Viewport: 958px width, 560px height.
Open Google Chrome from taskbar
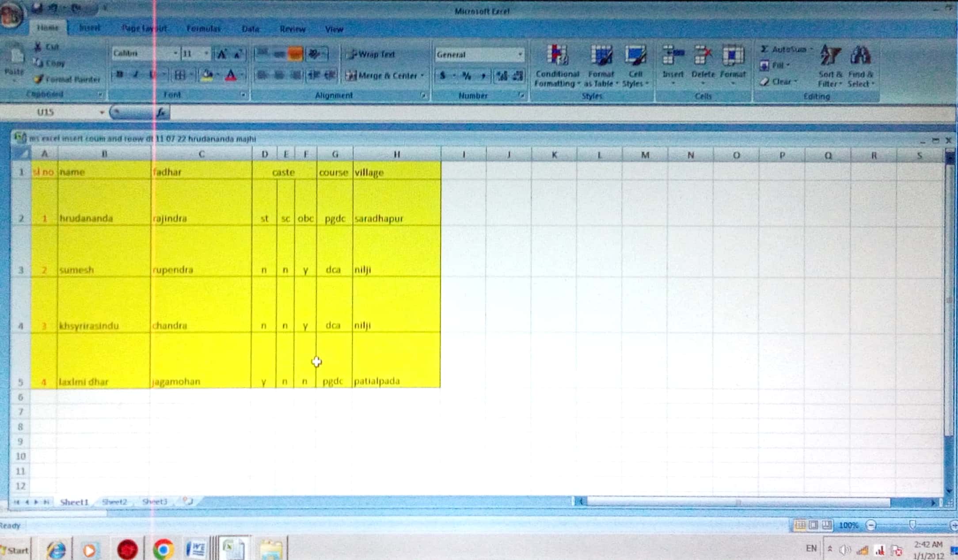163,549
